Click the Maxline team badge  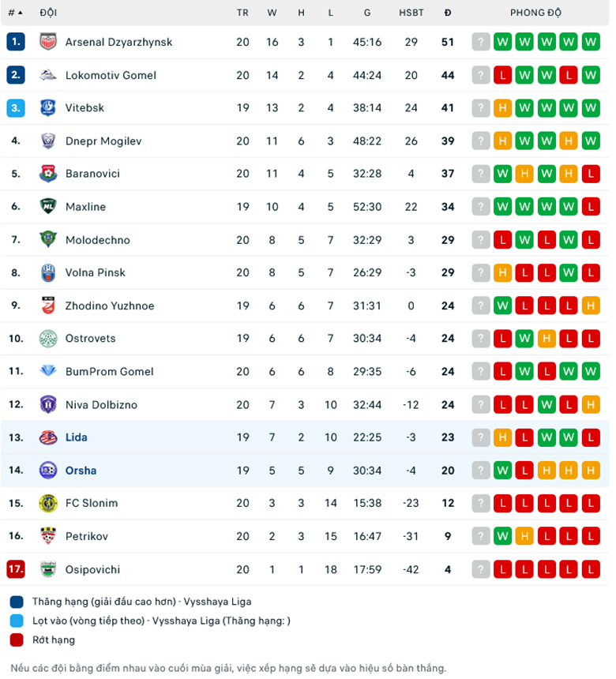tap(48, 207)
